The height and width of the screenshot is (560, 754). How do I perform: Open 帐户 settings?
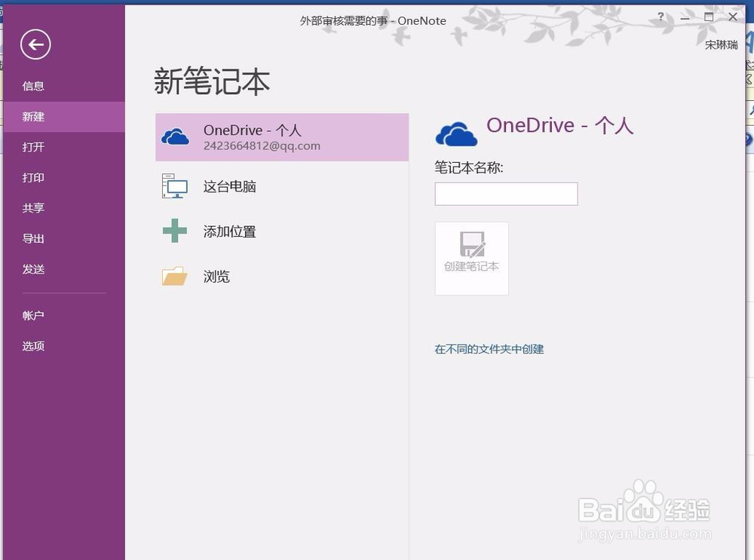(33, 316)
